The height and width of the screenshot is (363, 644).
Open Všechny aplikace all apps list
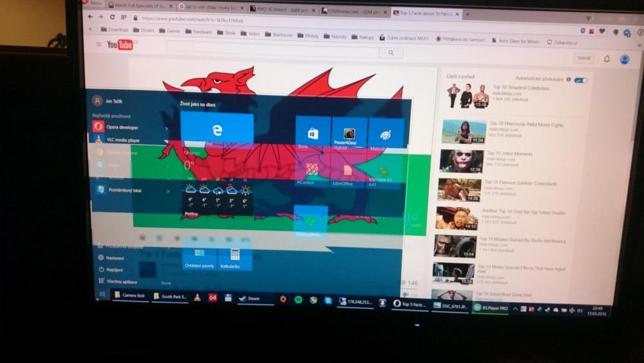118,282
